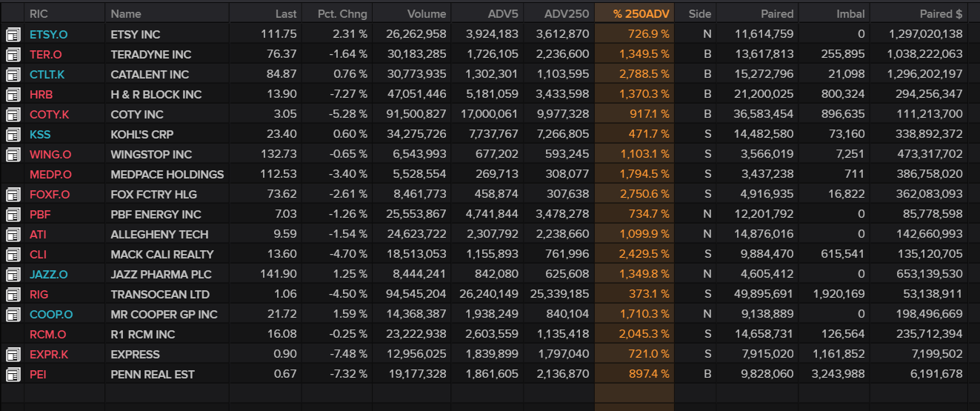Click the PBF ENERGY INC name cell
980x411 pixels.
click(156, 214)
